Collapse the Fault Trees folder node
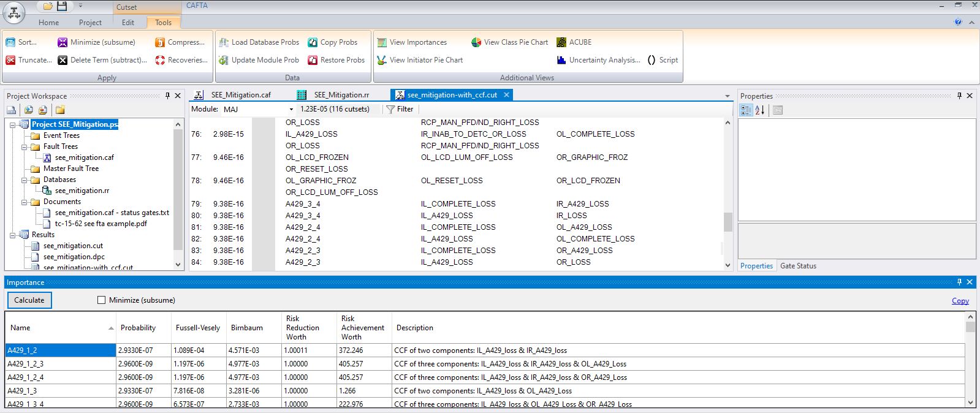The image size is (980, 413). (x=25, y=147)
